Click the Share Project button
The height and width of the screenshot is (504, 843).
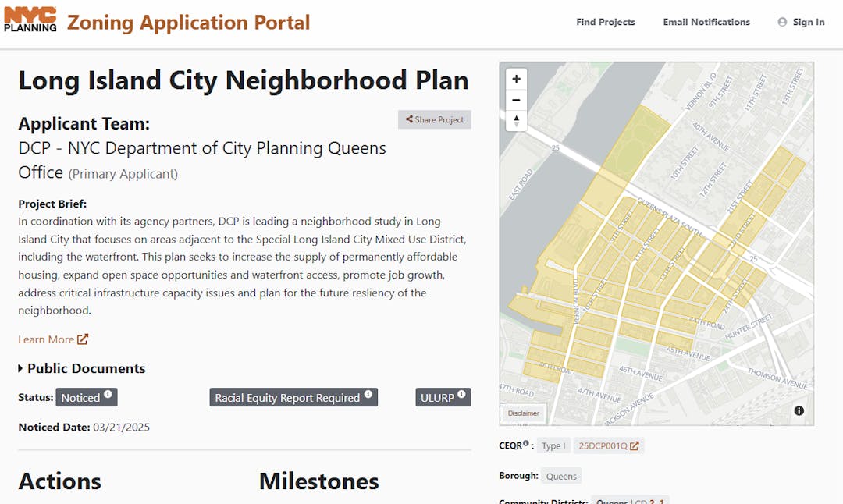pyautogui.click(x=435, y=119)
